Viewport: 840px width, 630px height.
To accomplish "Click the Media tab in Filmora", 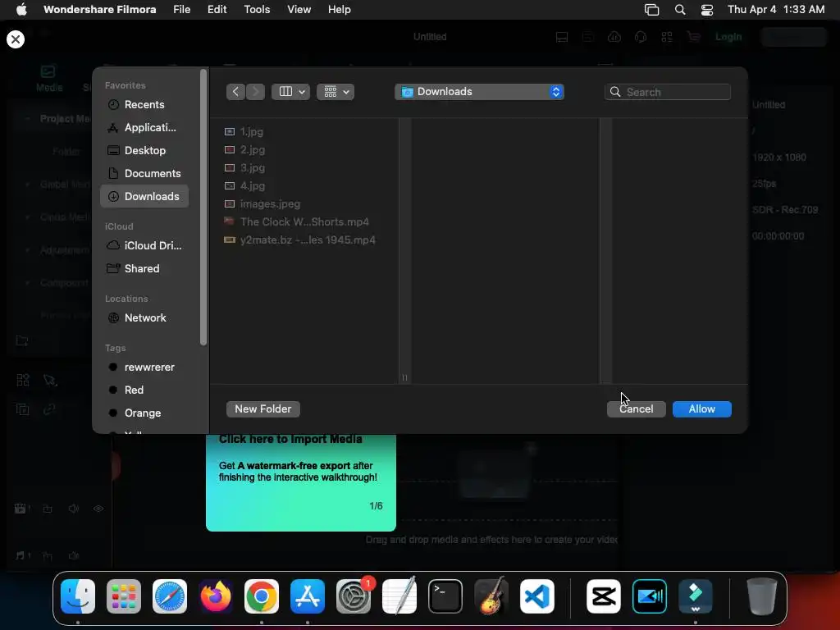I will (x=48, y=78).
